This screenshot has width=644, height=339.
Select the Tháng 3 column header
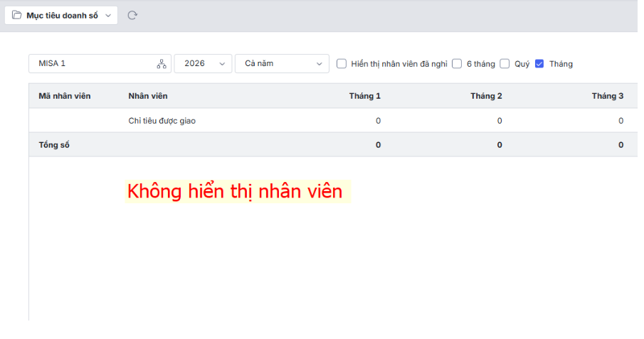coord(607,96)
